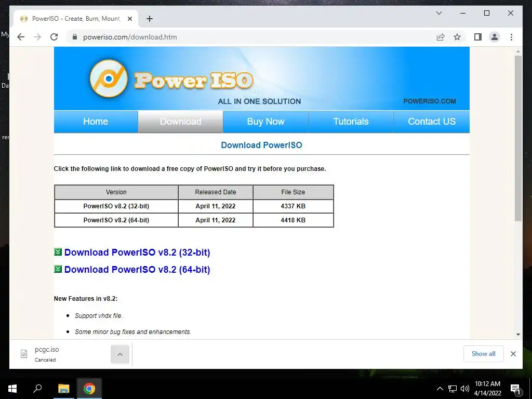Open the Buy Now nav tab
Viewport: 532px width, 399px height.
point(265,122)
